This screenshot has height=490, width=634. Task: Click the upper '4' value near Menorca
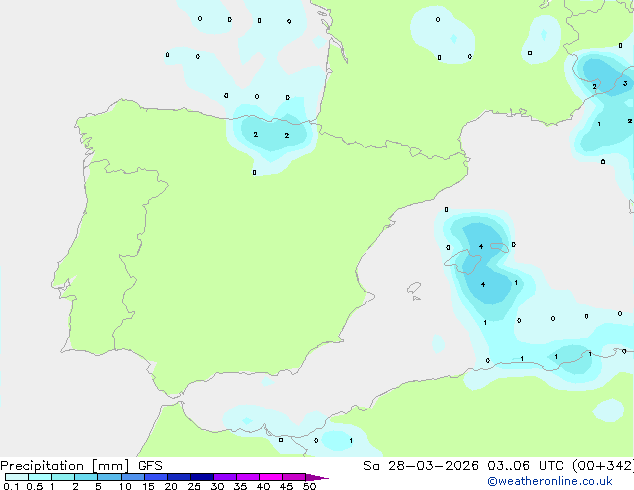pos(481,246)
